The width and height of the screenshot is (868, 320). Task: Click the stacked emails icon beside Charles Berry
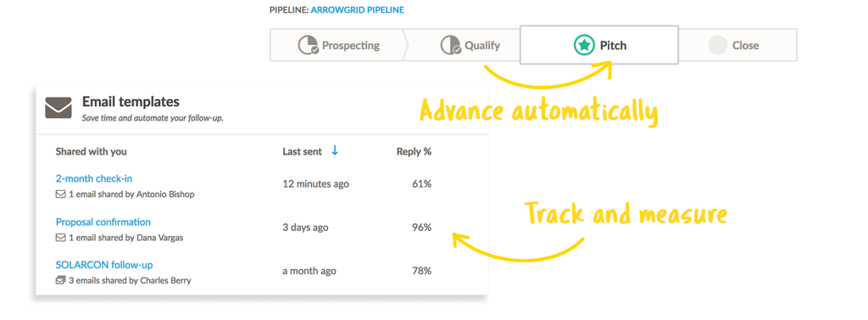tap(60, 281)
